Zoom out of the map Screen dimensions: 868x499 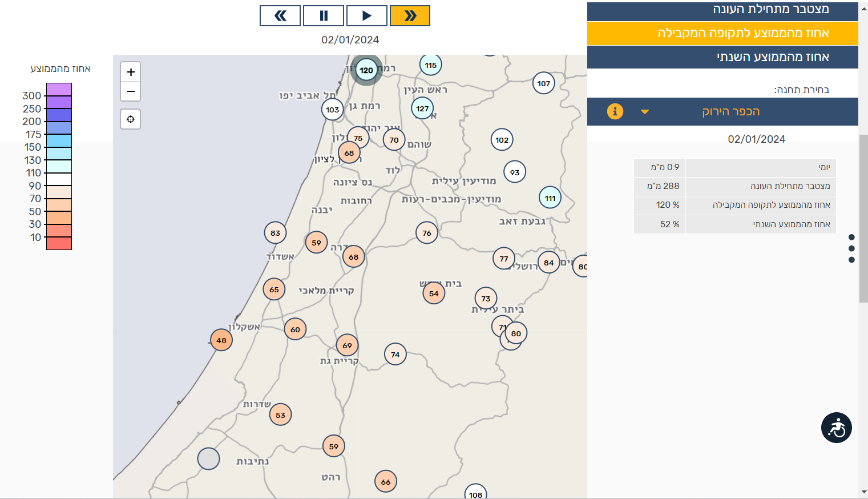pyautogui.click(x=131, y=91)
